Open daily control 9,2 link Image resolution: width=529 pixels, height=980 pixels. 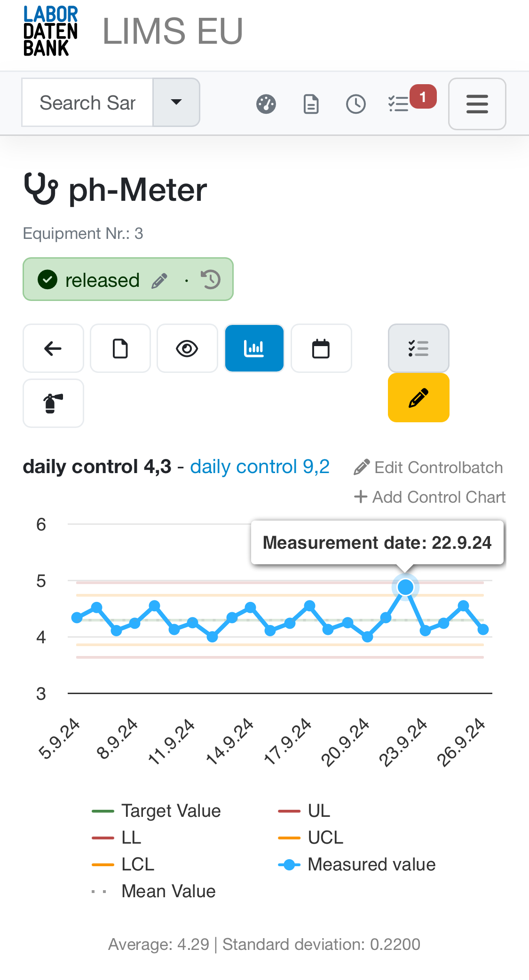(260, 467)
